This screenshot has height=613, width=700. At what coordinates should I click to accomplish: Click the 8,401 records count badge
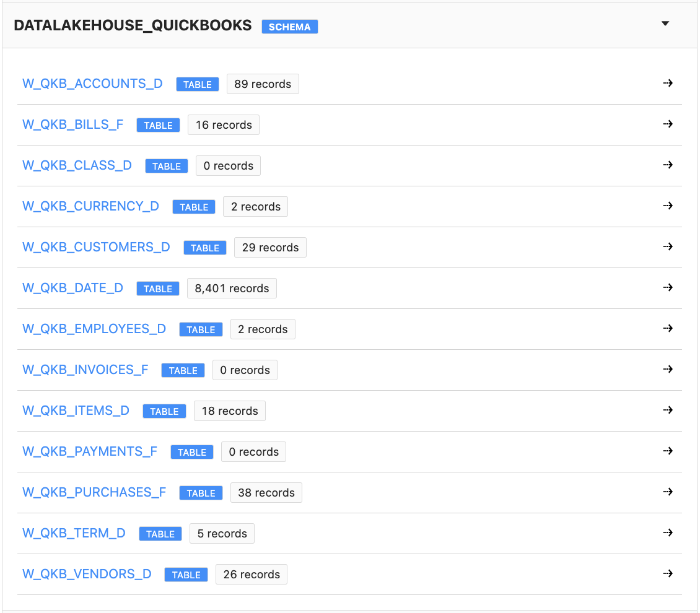[232, 289]
